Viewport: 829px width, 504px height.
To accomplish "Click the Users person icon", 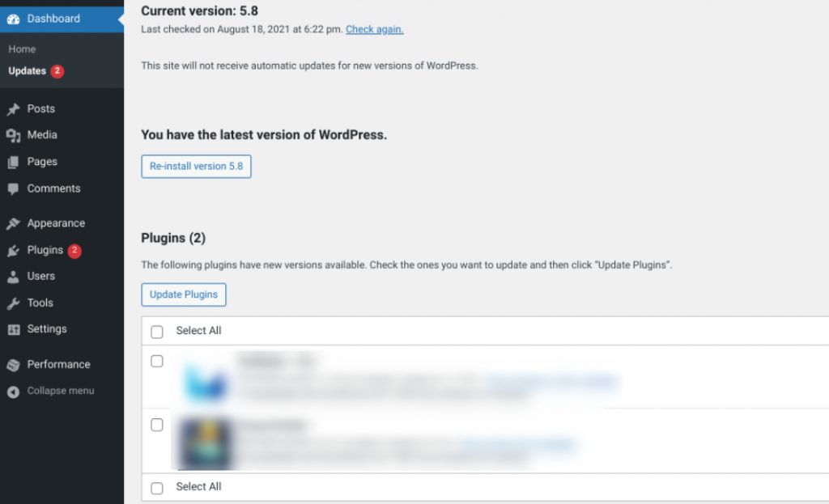I will (13, 277).
